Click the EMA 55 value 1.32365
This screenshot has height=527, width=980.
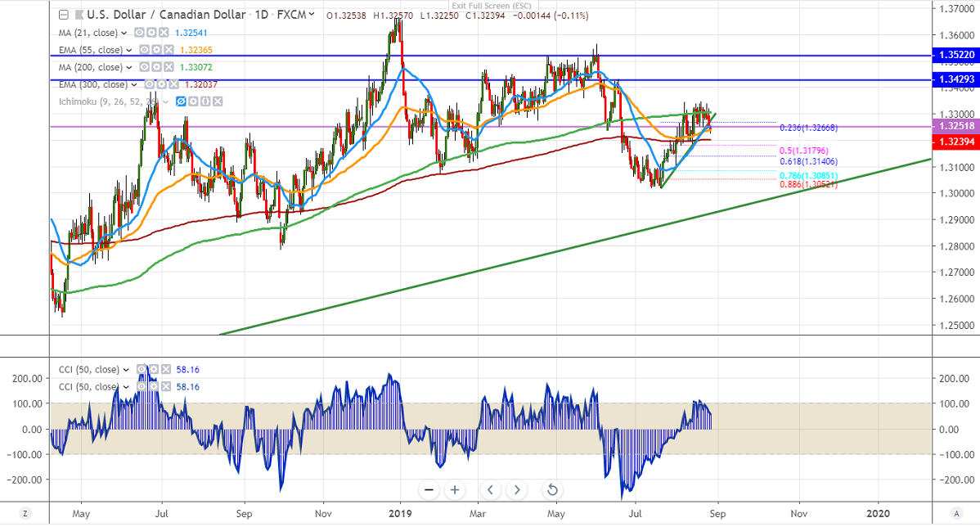196,50
